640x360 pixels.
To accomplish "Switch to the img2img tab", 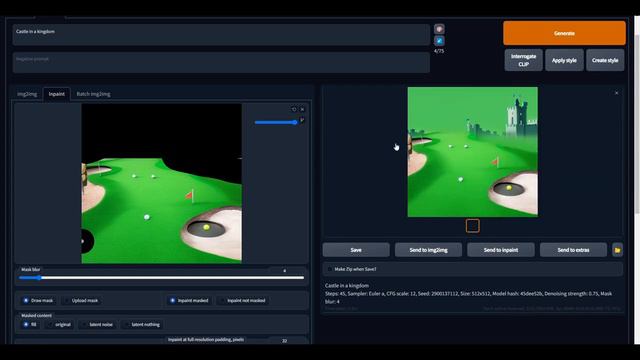I will [27, 94].
